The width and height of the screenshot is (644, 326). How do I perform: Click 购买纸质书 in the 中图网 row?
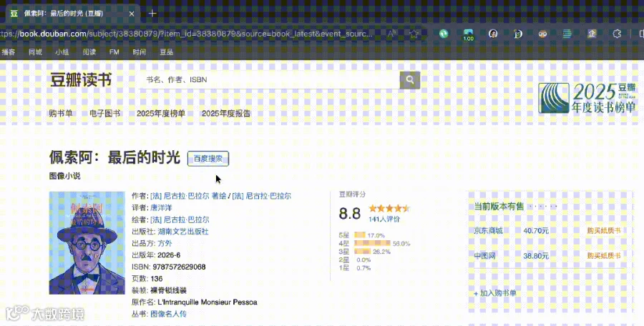(x=604, y=256)
